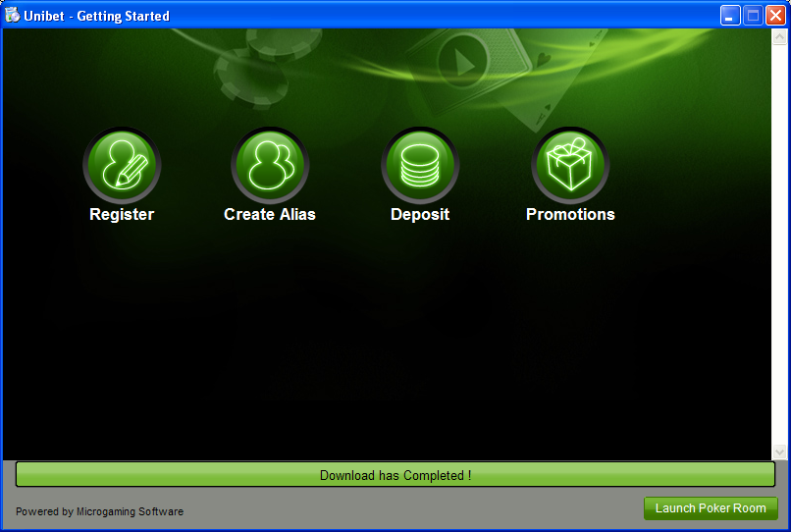Open the Create Alias people icon
Screen dimensions: 791x532
point(270,165)
